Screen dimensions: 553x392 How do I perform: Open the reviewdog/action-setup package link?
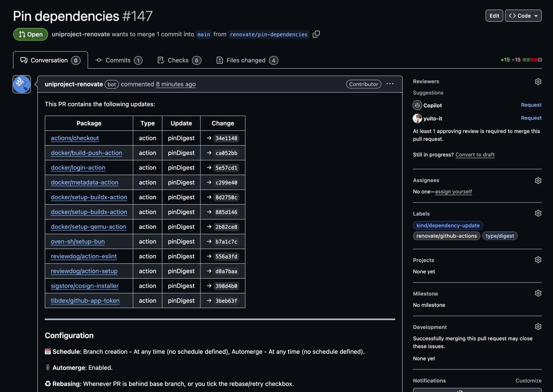(x=84, y=271)
